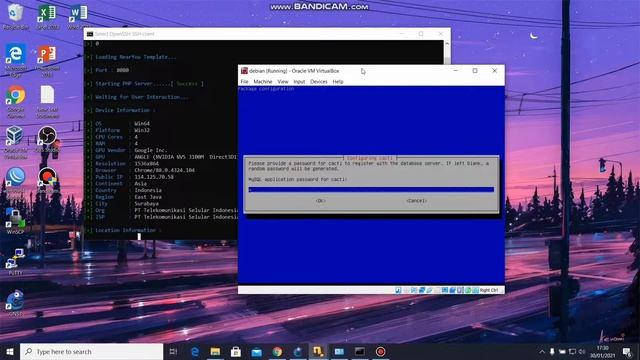Screen dimensions: 640x360
Task: Open the volume control in system tray
Action: 582,351
